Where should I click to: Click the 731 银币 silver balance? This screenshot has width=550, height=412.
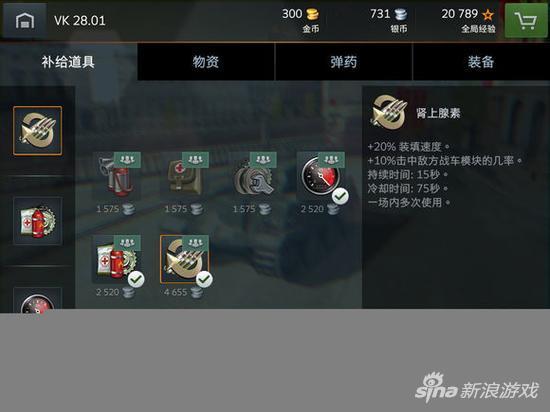pos(389,20)
